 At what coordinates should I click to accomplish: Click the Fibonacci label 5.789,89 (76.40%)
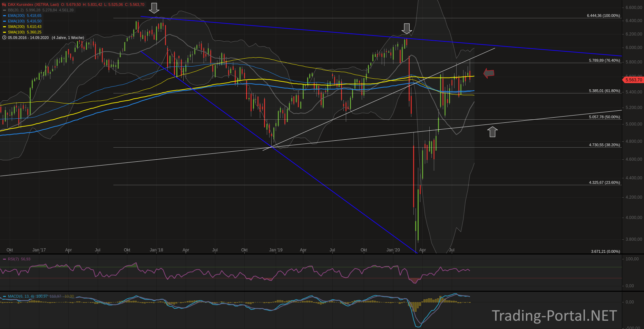604,60
